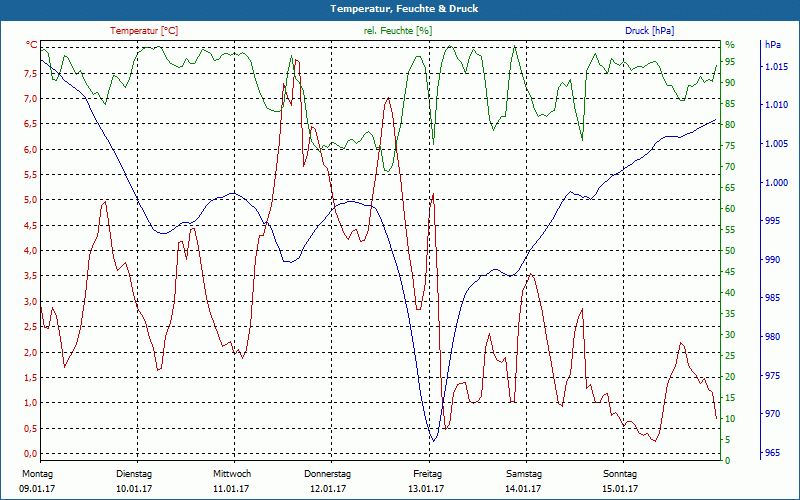Click the 'Sonntag' day label
Viewport: 800px width, 500px height.
(x=620, y=474)
